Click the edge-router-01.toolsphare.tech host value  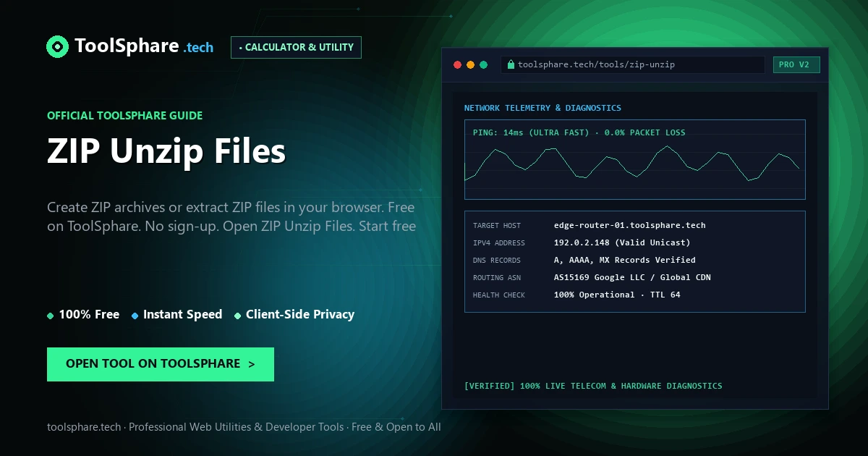[629, 225]
